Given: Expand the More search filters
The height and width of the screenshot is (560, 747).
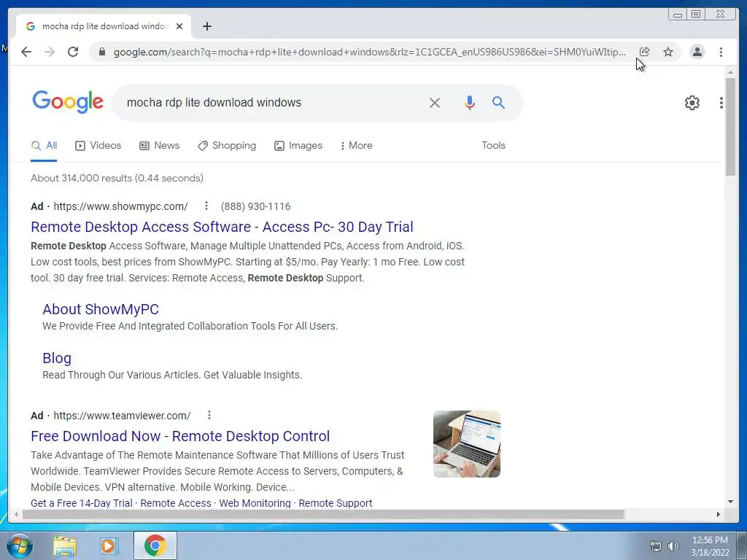Looking at the screenshot, I should pos(356,145).
